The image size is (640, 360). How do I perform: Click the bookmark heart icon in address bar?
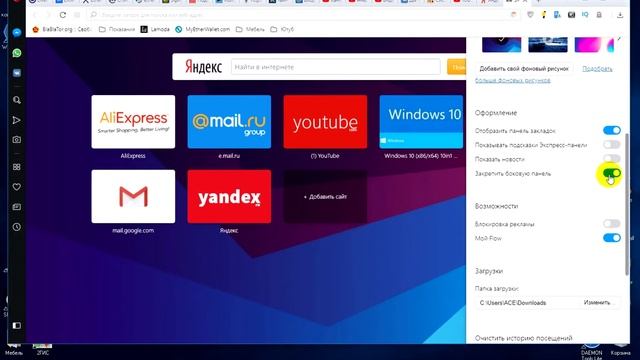(x=513, y=15)
